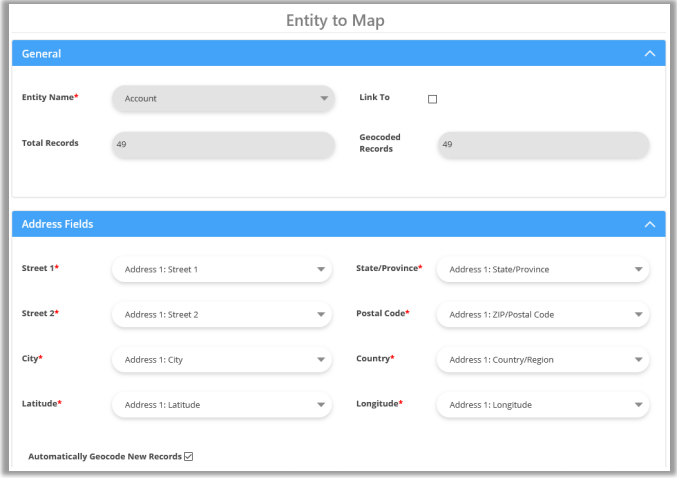This screenshot has width=677, height=478.
Task: Open the State/Province field dropdown
Action: click(543, 269)
